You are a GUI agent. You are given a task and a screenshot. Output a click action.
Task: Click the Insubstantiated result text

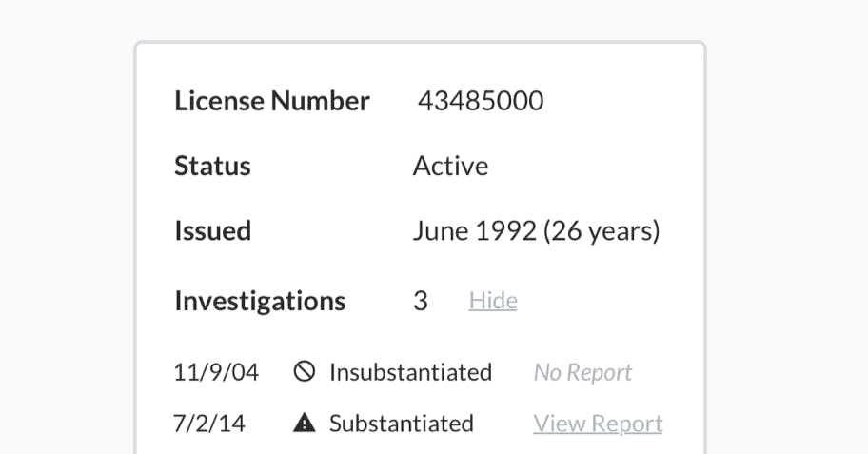[x=410, y=372]
